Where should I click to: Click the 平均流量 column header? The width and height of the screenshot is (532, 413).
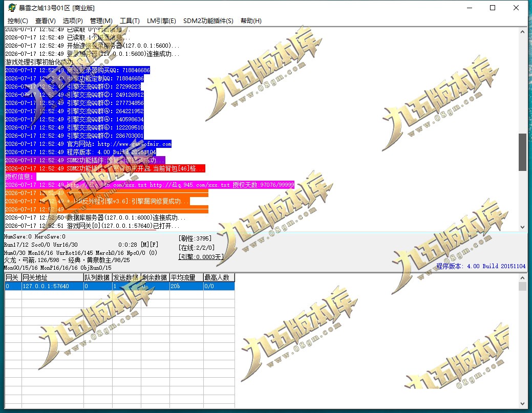(186, 277)
